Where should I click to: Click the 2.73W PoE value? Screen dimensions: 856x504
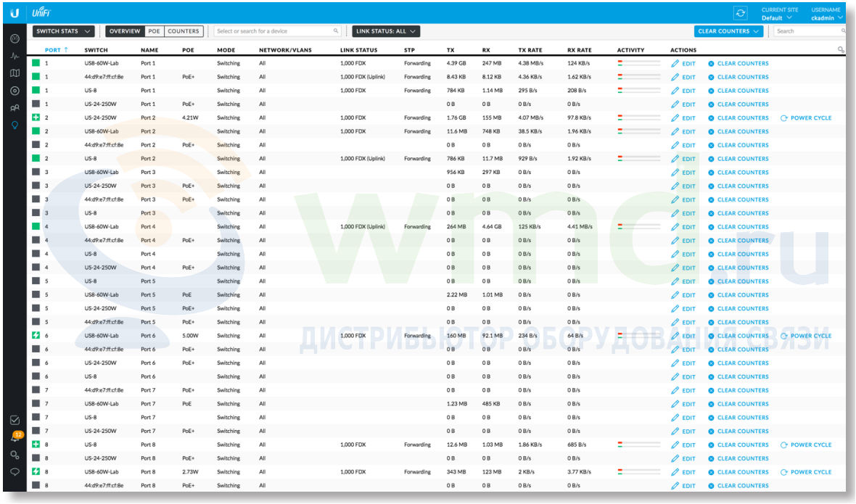(190, 472)
